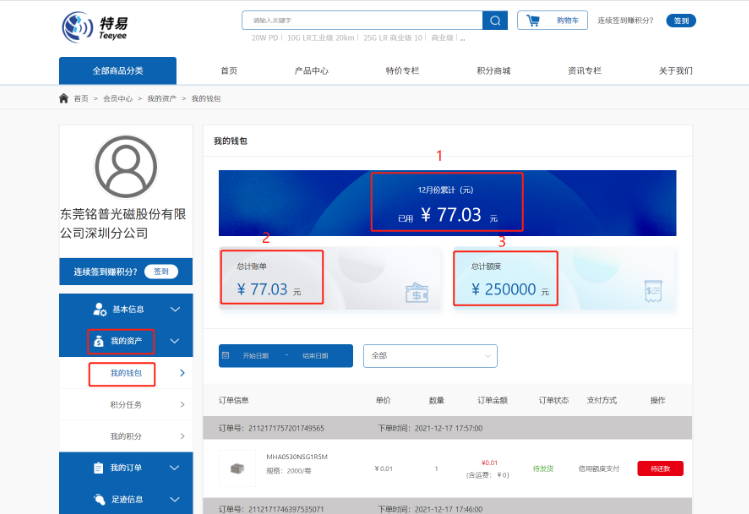
Task: Click the keyword search input field
Action: pyautogui.click(x=362, y=21)
